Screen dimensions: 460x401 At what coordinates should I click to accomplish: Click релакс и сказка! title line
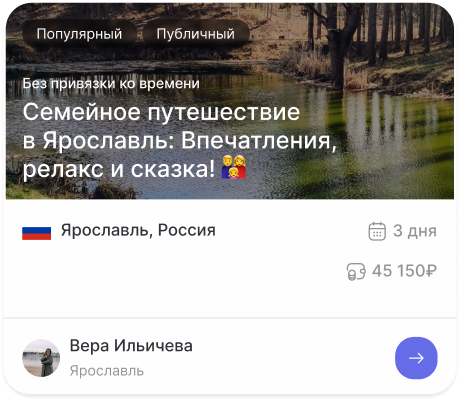click(119, 169)
